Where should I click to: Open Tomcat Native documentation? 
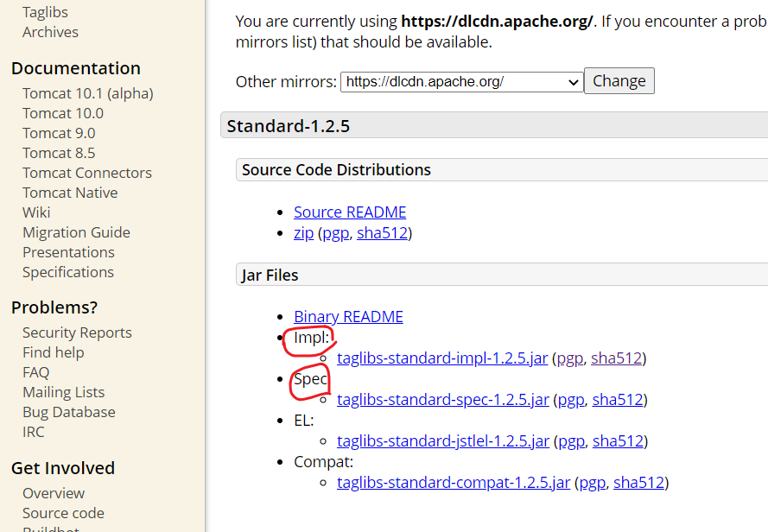tap(70, 193)
